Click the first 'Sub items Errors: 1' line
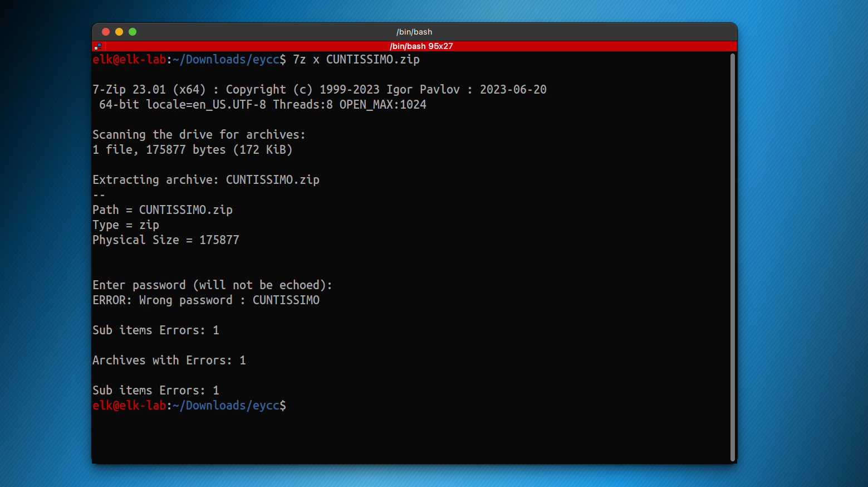Viewport: 868px width, 487px height. pos(155,330)
